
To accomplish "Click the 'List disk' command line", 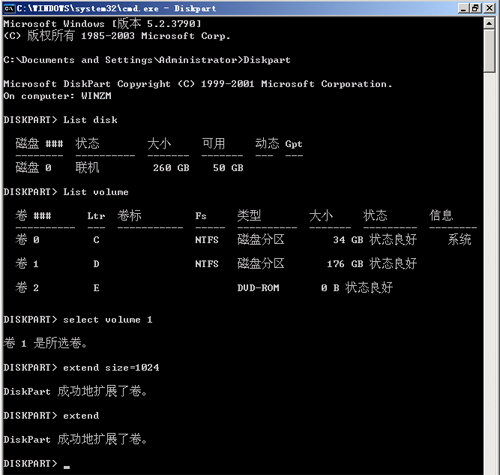I will tap(60, 120).
